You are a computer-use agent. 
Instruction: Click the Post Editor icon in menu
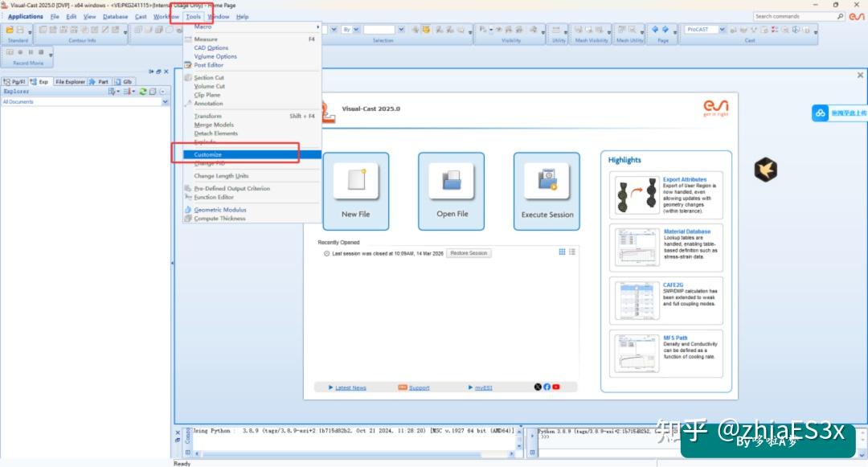188,65
